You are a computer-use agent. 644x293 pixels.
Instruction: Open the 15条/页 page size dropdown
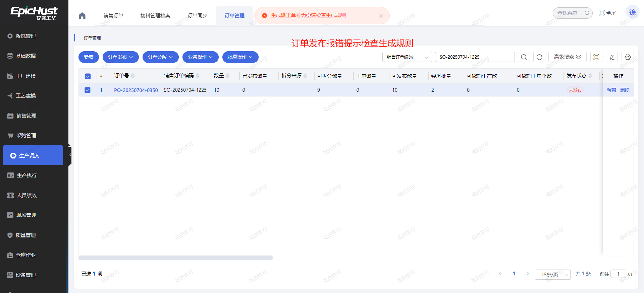(552, 274)
